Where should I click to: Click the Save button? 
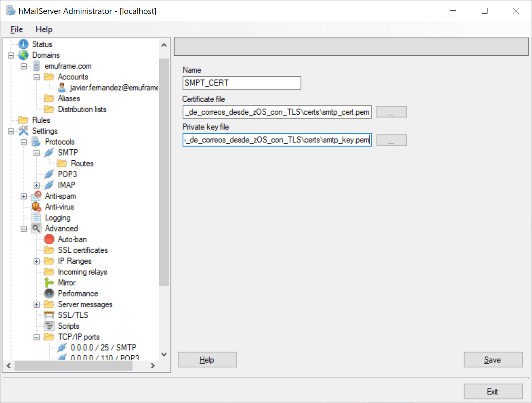[493, 360]
